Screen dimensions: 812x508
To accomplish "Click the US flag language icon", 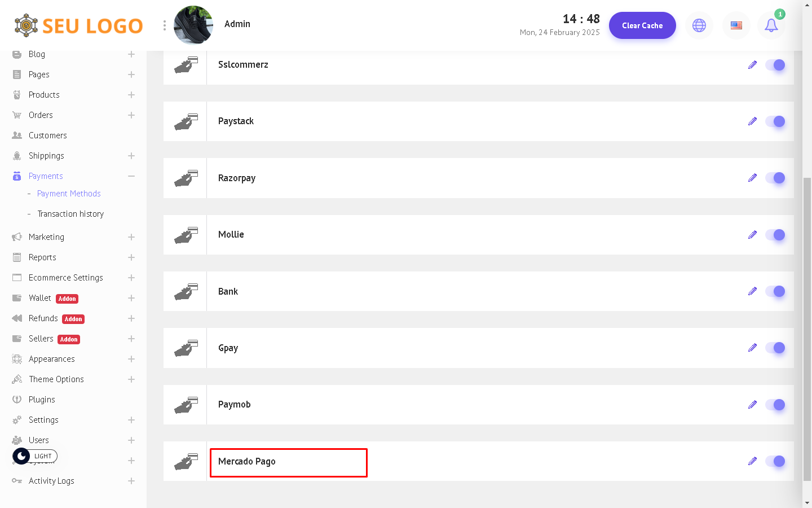I will 736,25.
